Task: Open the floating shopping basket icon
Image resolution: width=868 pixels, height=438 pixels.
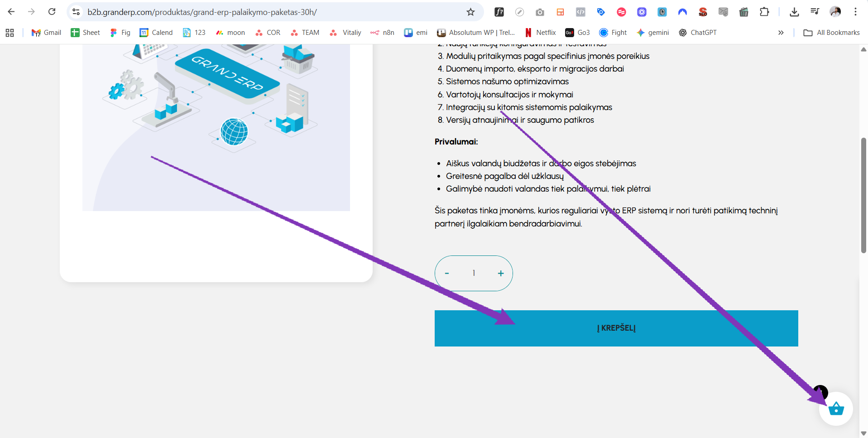Action: pyautogui.click(x=836, y=409)
